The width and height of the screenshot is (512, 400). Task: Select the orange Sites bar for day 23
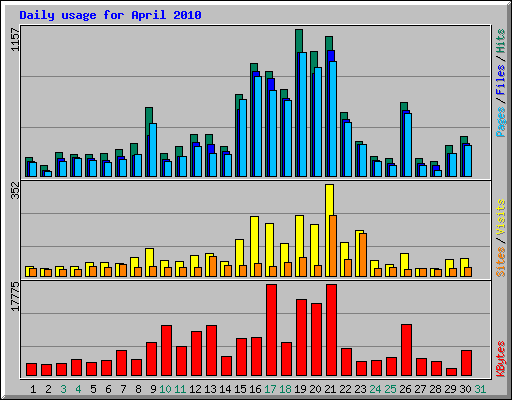[x=363, y=255]
